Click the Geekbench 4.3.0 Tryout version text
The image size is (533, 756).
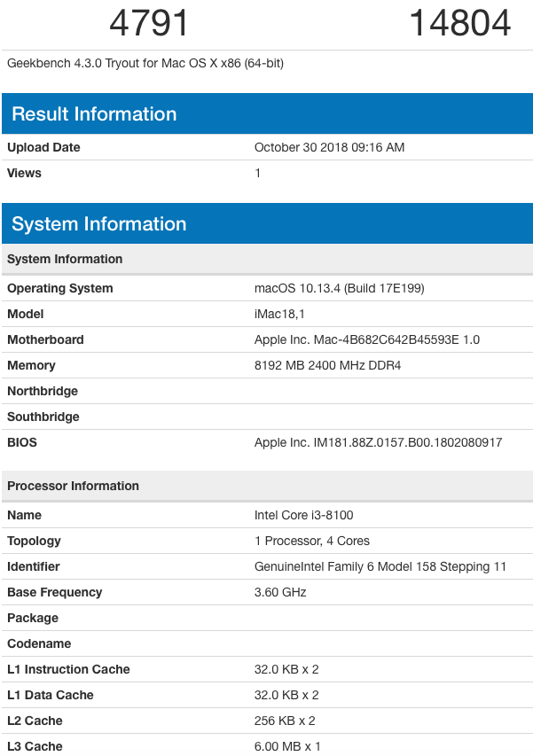(x=145, y=63)
